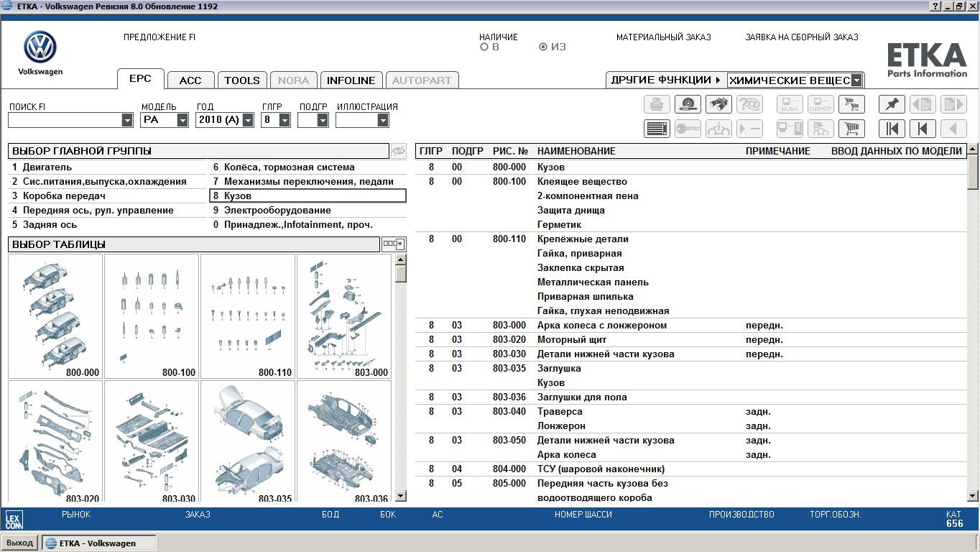Click the Выход button in taskbar

[x=19, y=543]
